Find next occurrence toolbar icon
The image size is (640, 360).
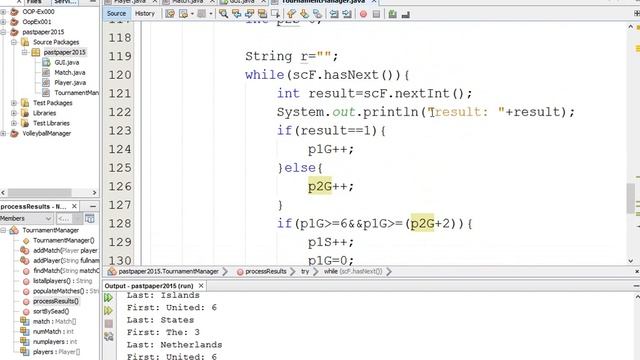coord(249,14)
